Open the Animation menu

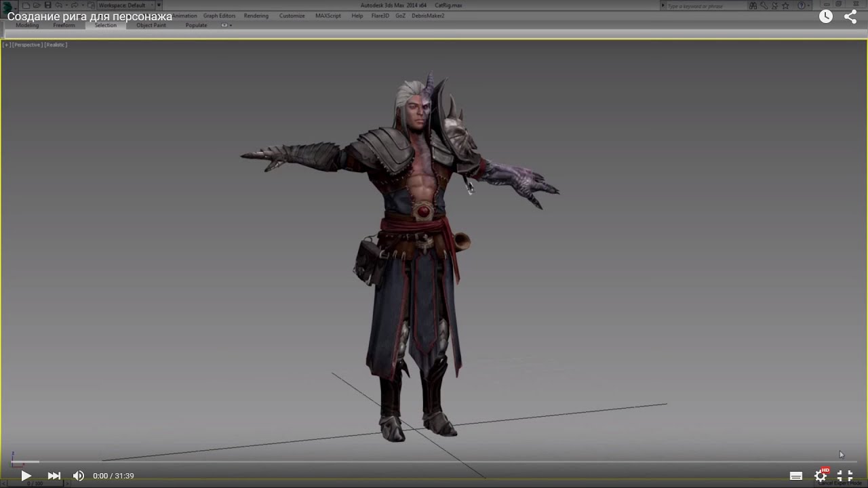pyautogui.click(x=185, y=16)
